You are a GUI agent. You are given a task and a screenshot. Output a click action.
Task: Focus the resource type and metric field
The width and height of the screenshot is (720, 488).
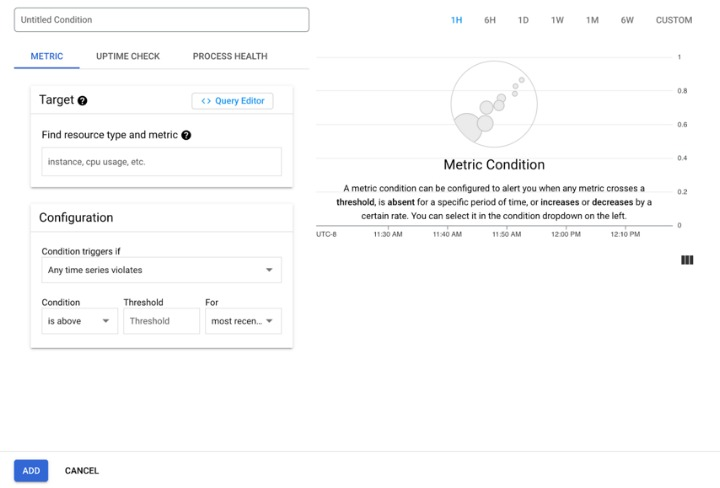pos(161,162)
